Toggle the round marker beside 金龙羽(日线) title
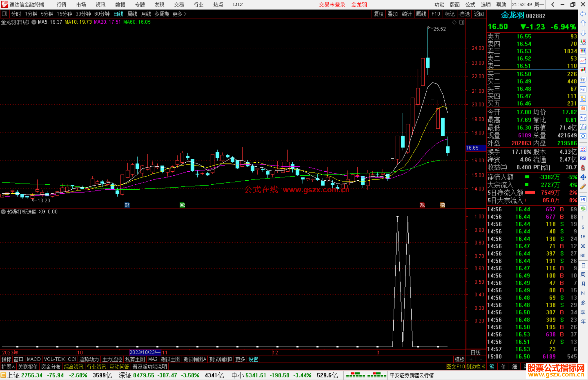 (34, 22)
